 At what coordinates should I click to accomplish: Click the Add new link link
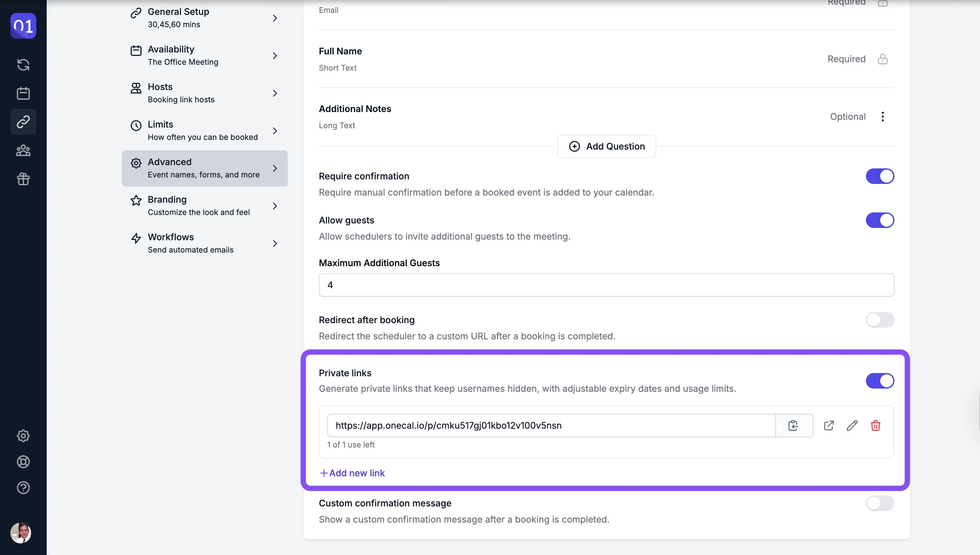[352, 473]
